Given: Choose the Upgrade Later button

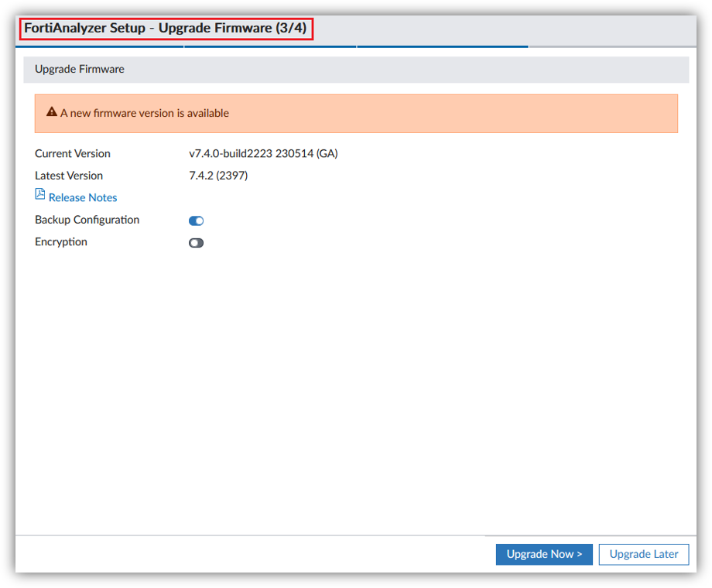Looking at the screenshot, I should 643,554.
